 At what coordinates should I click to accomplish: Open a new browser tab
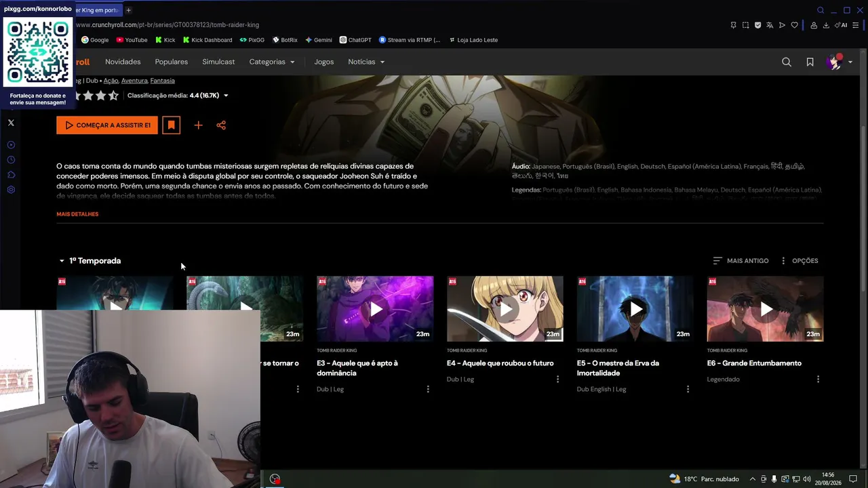[x=128, y=10]
